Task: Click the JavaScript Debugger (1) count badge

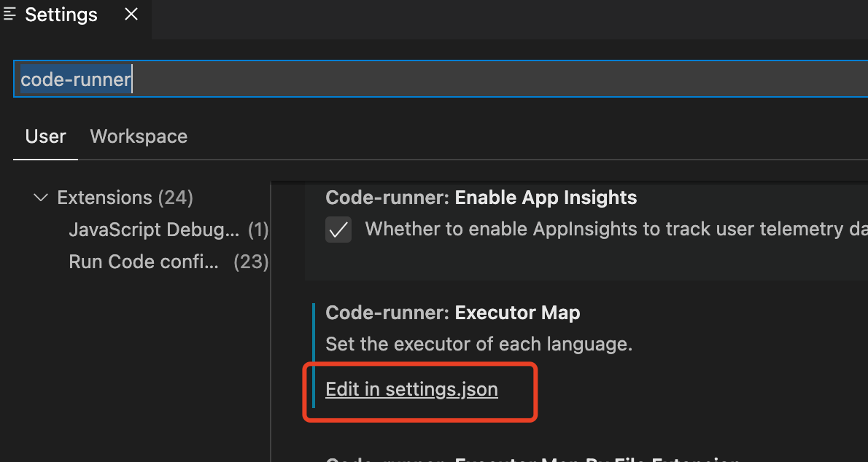Action: [x=258, y=230]
